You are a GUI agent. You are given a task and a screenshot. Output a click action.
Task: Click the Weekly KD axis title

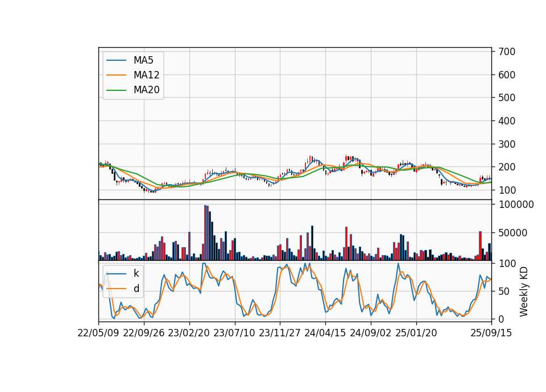[x=524, y=291]
